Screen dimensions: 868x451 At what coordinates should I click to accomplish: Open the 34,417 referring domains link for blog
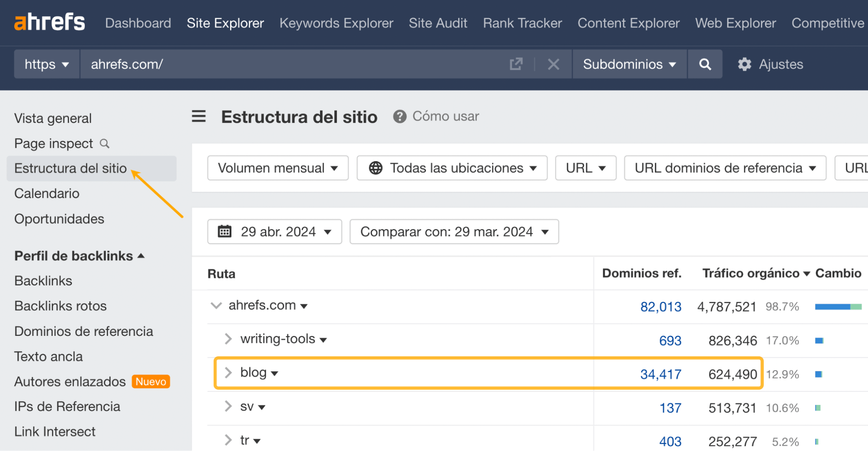click(660, 373)
